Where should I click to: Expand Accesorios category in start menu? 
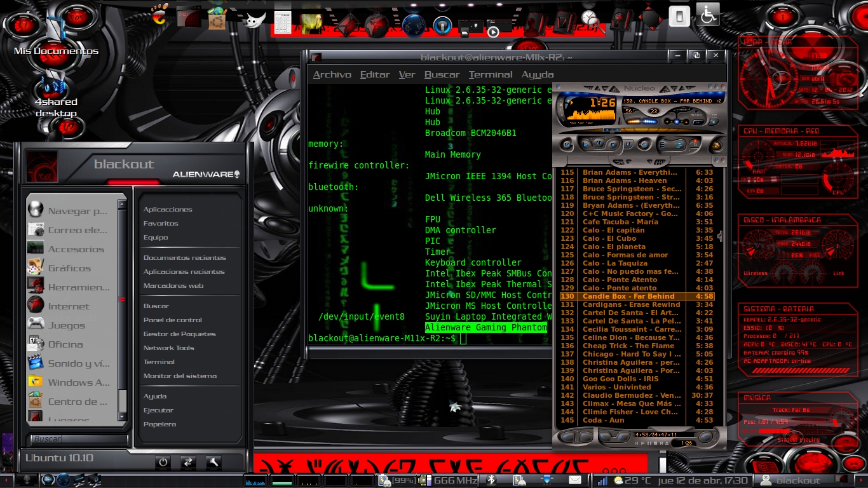pos(71,249)
